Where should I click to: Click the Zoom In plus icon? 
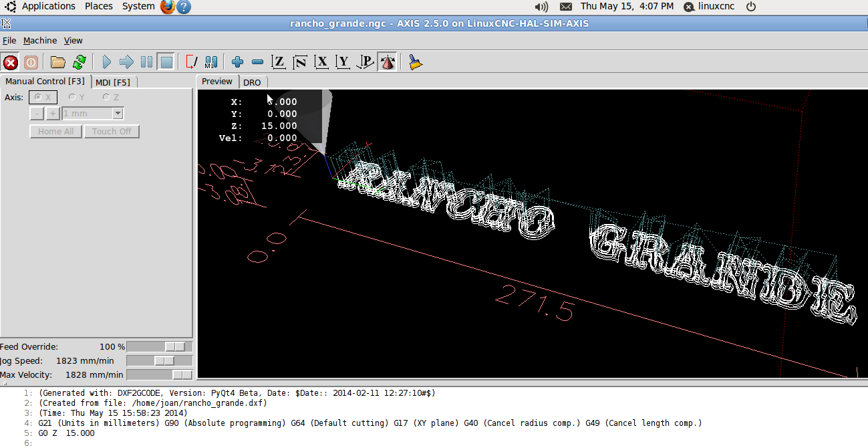coord(237,63)
